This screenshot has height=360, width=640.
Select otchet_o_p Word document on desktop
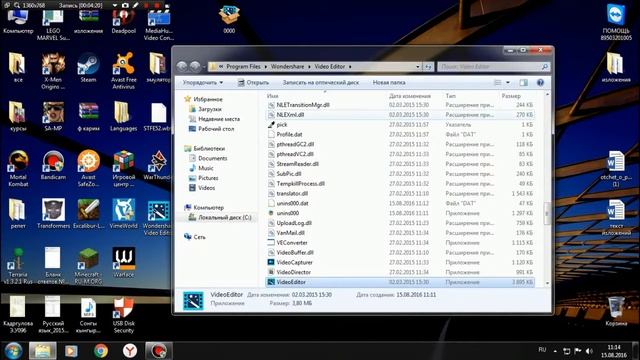point(616,168)
